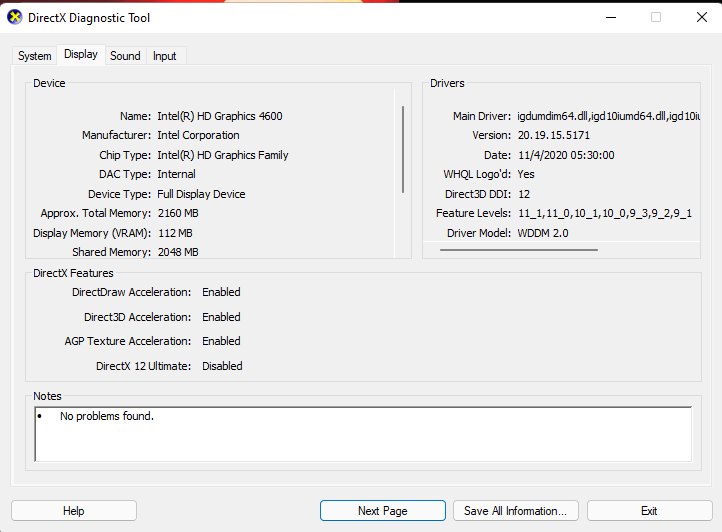Click the Device panel vertical scrollbar
Screen dimensions: 722x532
coord(403,149)
